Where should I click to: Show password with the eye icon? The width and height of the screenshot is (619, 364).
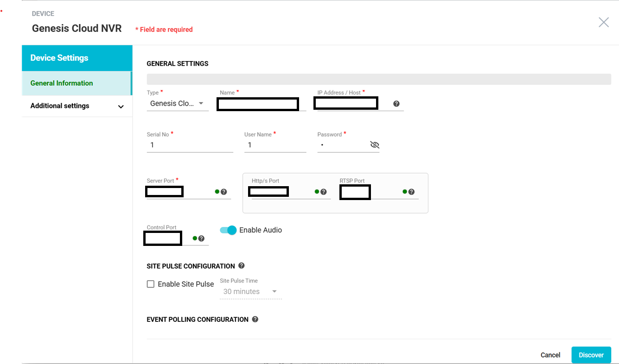(375, 145)
